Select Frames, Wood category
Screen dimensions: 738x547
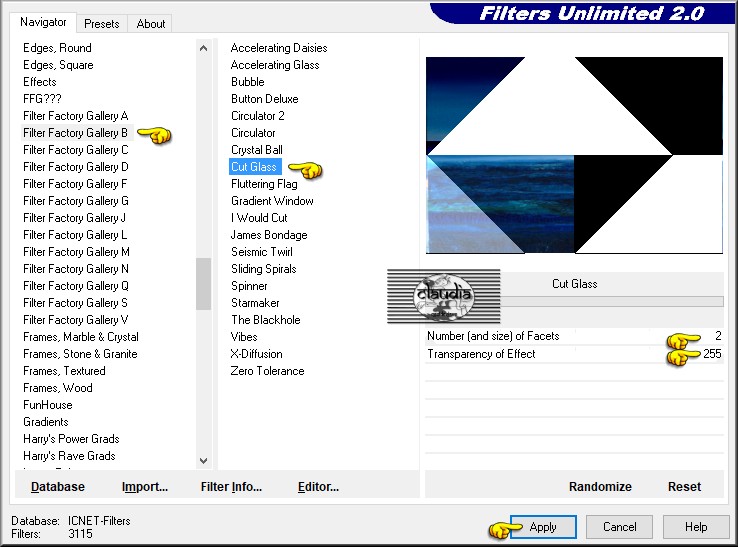tap(58, 388)
